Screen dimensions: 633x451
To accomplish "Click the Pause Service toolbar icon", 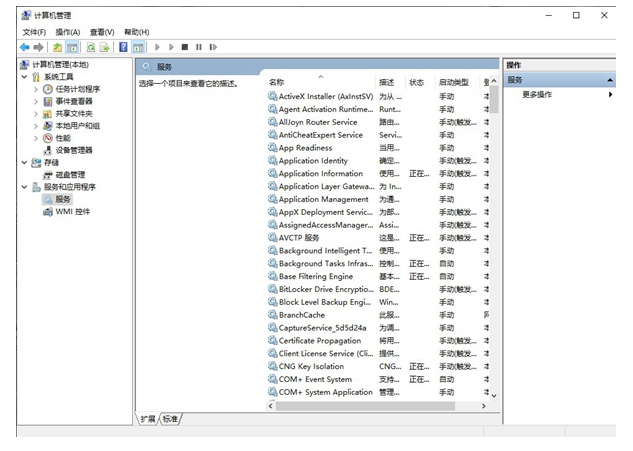I will point(199,47).
